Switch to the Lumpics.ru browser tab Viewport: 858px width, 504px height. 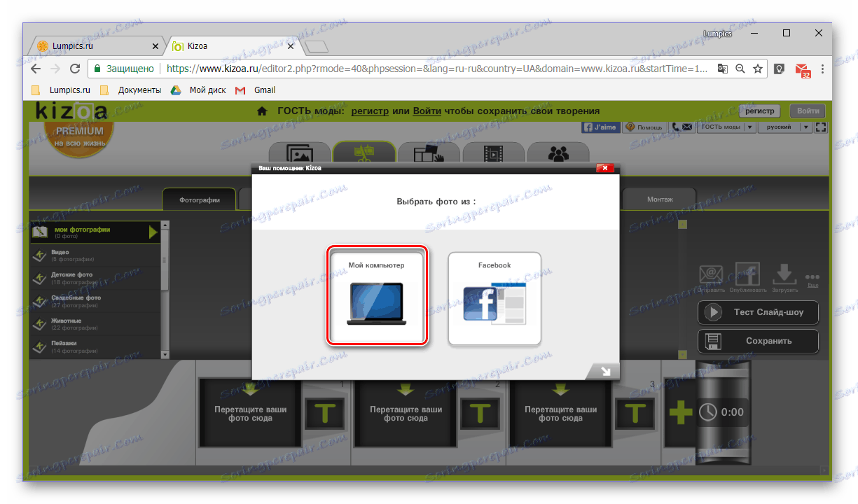pos(97,46)
